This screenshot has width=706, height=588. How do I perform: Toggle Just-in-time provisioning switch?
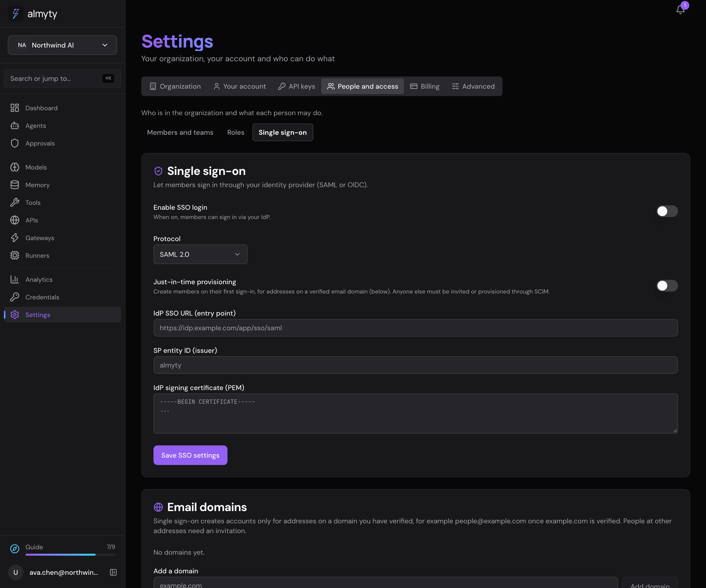click(667, 286)
